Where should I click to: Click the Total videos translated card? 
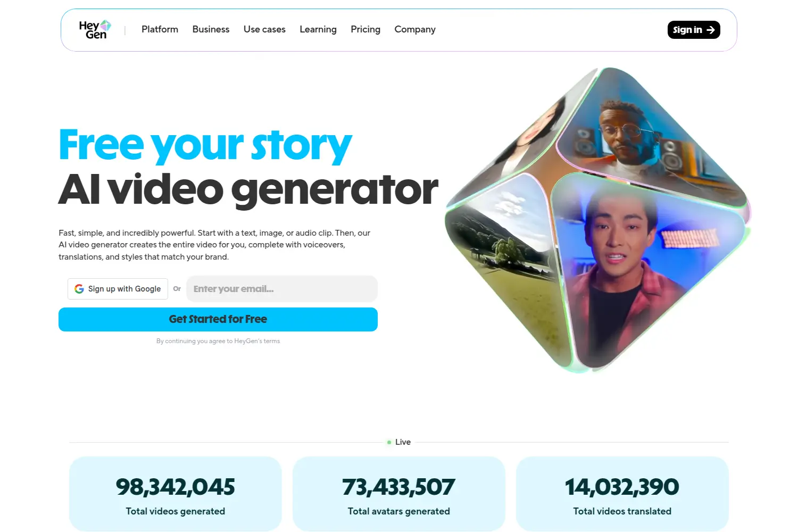point(622,494)
